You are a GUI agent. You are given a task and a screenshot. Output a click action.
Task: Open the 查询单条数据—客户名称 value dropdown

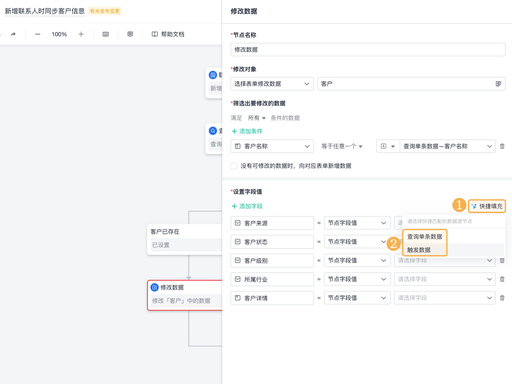click(447, 146)
